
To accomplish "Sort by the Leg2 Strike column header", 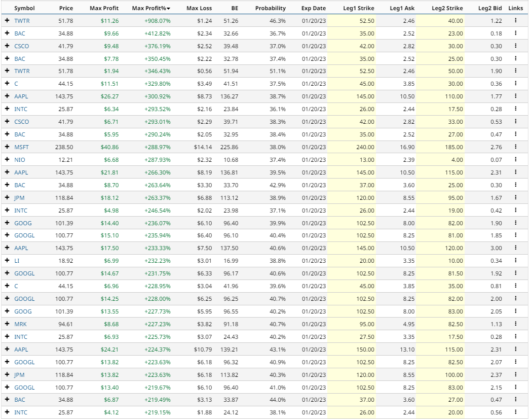I will (x=447, y=8).
